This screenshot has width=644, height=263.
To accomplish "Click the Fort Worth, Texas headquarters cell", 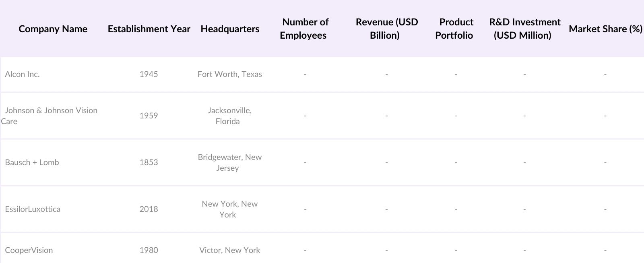I will pos(229,74).
